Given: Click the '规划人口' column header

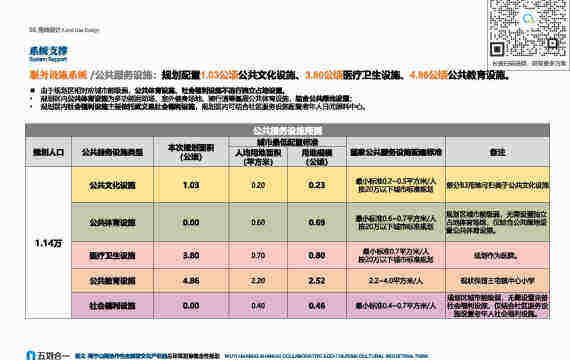Looking at the screenshot, I should pyautogui.click(x=48, y=152).
